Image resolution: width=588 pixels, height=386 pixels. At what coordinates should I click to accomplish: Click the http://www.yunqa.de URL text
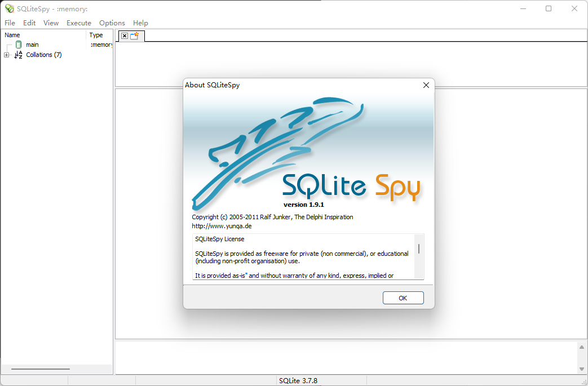[222, 226]
